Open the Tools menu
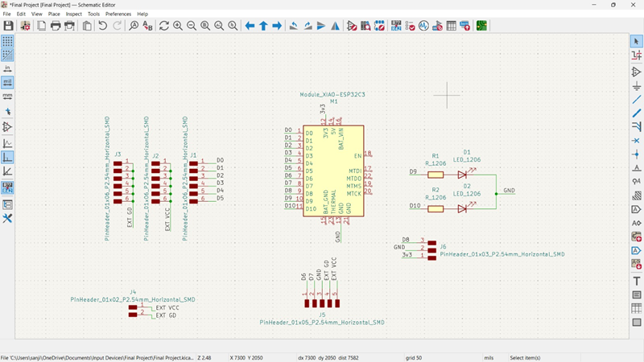 click(93, 14)
